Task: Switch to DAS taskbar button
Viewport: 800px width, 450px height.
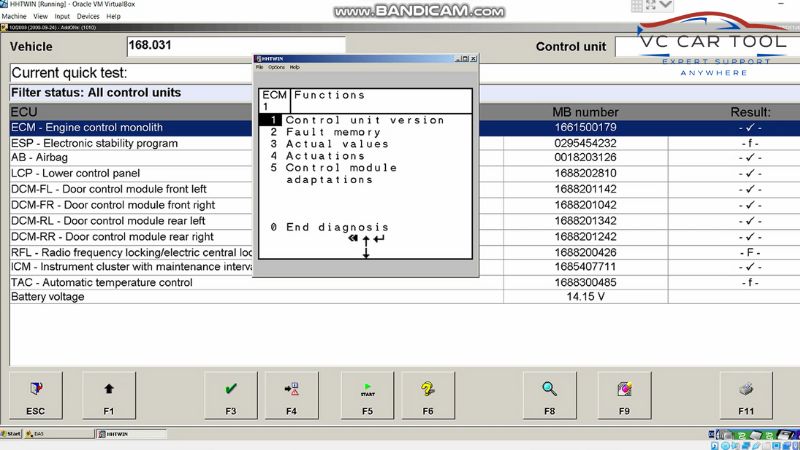Action: [x=59, y=434]
